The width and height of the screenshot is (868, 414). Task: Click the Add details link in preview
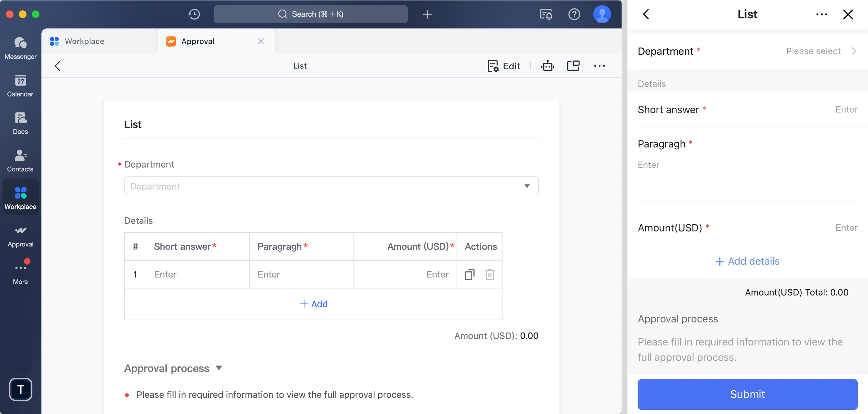(747, 261)
